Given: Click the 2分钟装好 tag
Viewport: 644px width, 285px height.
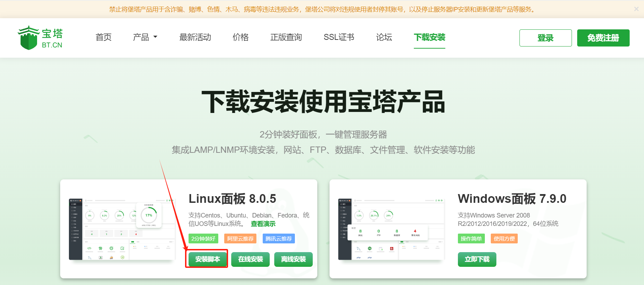Looking at the screenshot, I should point(203,238).
